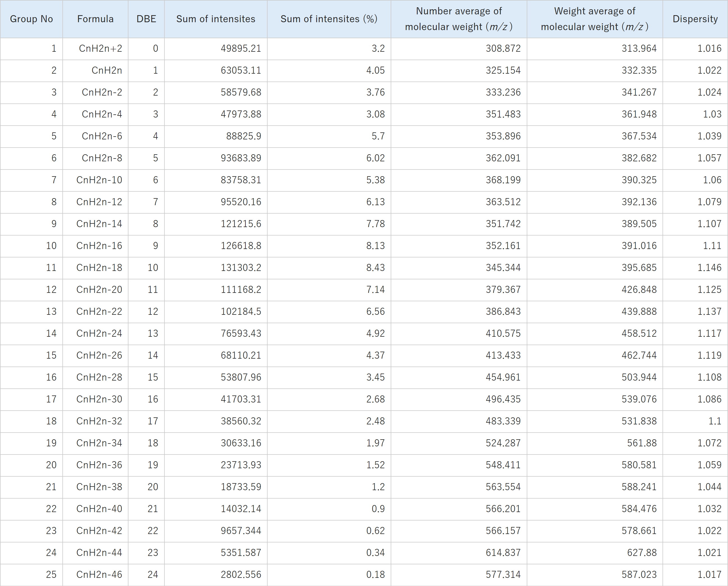The height and width of the screenshot is (586, 728).
Task: Click the Group No column header
Action: coord(31,19)
